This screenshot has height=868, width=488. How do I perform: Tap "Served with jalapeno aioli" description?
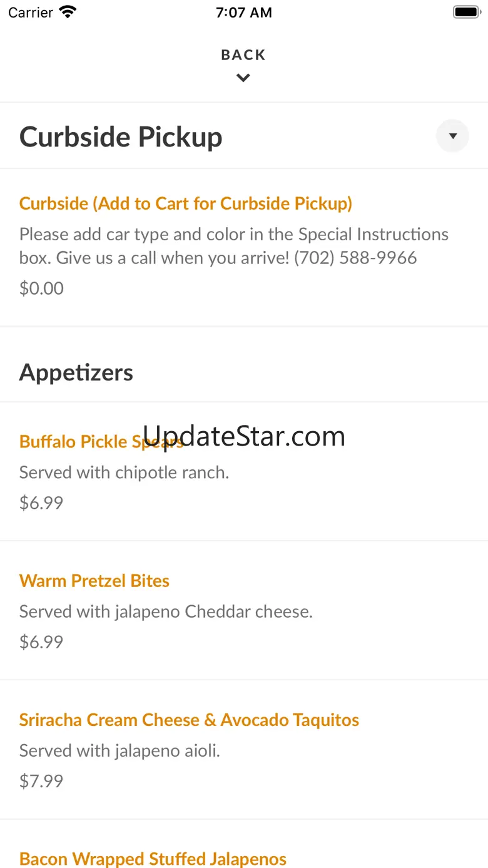click(119, 750)
